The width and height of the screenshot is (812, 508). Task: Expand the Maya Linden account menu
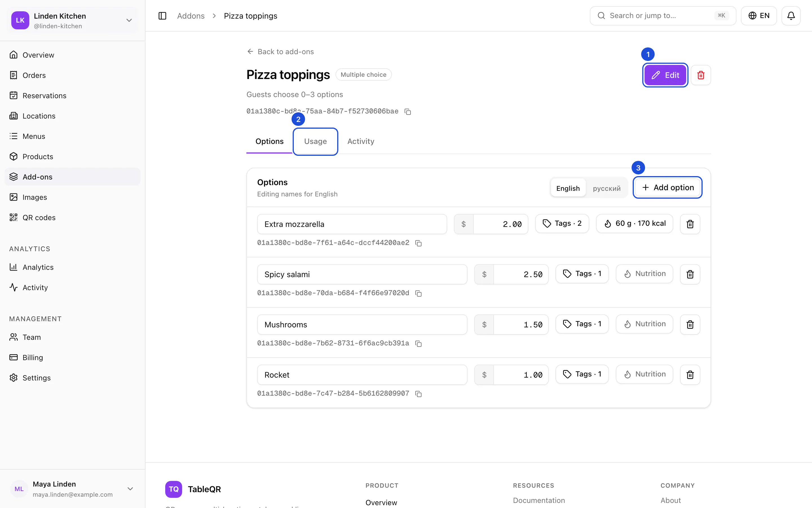[x=72, y=489]
